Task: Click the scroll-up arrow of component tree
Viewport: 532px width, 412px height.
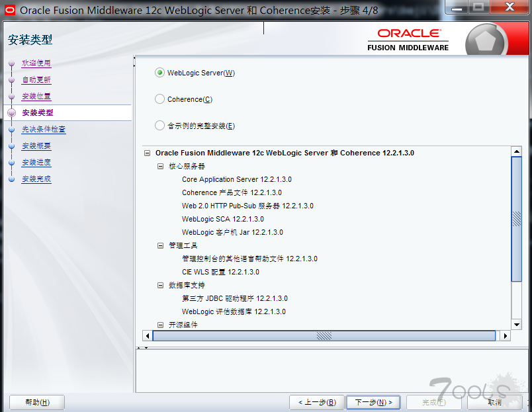Action: coord(517,152)
